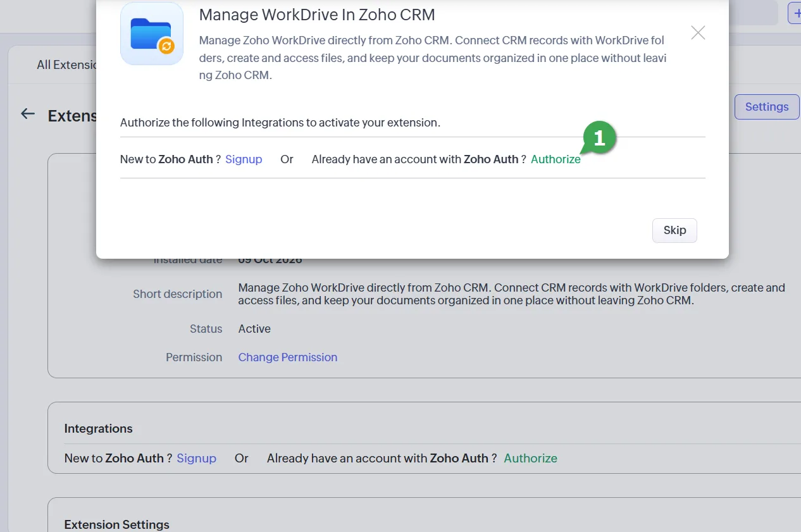Switch to the All Extensions tab
This screenshot has height=532, width=801.
tap(66, 65)
